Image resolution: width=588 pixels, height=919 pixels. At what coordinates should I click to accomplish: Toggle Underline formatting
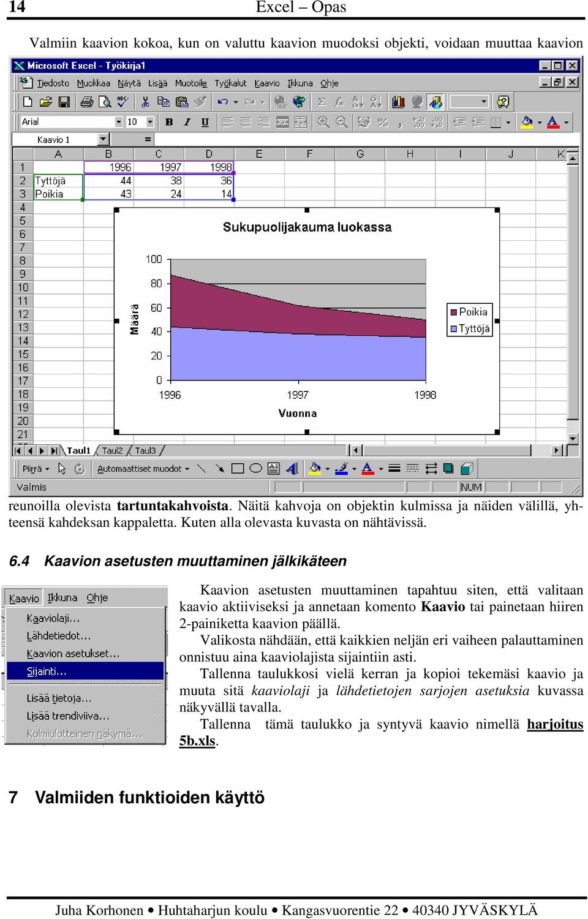click(x=205, y=122)
